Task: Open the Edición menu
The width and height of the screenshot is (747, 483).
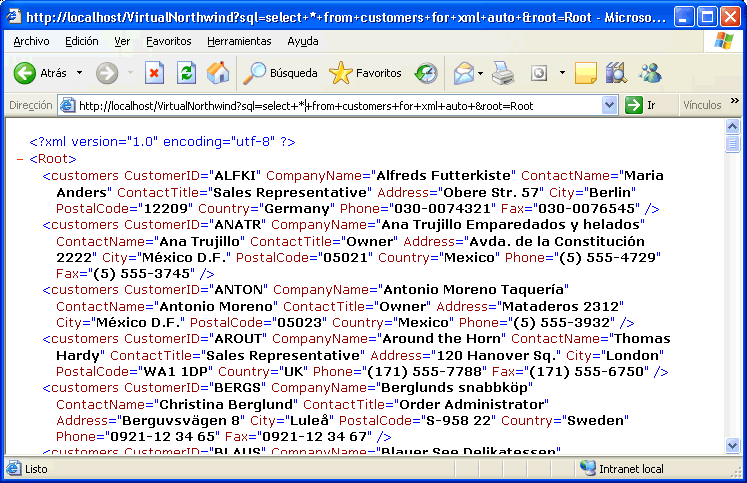Action: click(x=81, y=41)
